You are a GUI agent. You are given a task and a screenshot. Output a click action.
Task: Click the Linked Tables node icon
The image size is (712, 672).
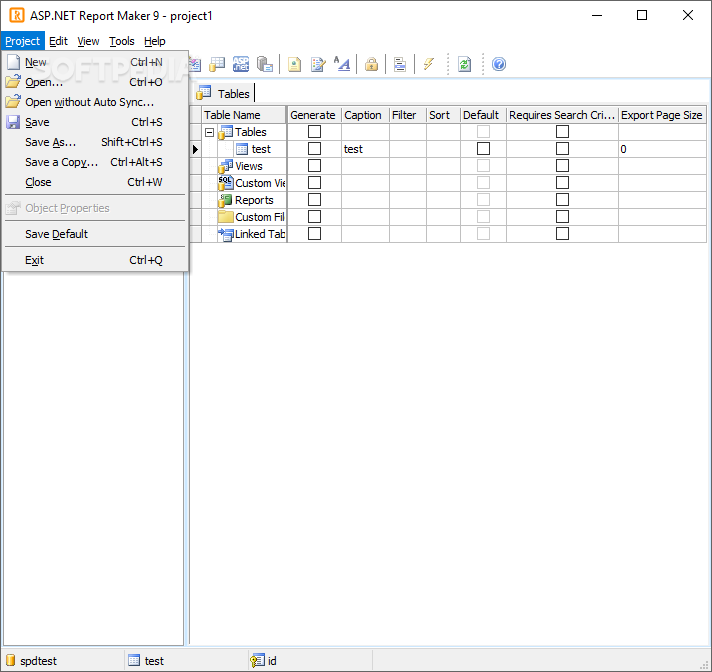[x=226, y=234]
